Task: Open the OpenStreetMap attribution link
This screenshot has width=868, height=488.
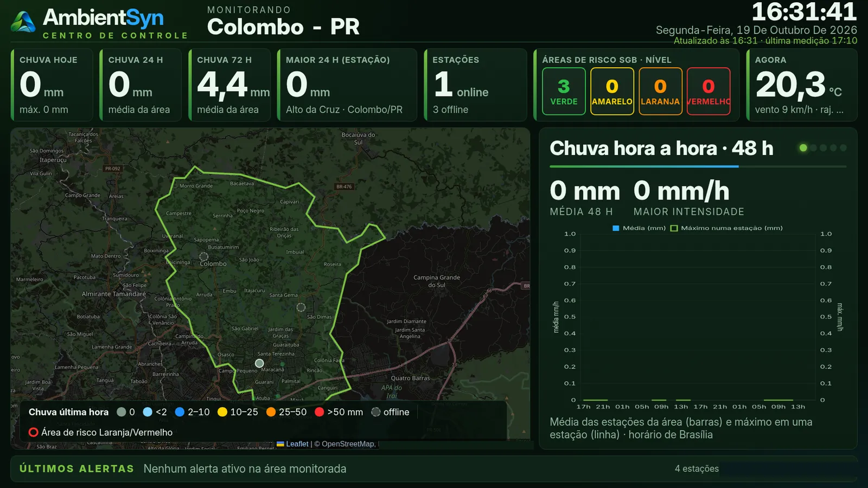Action: click(x=348, y=444)
